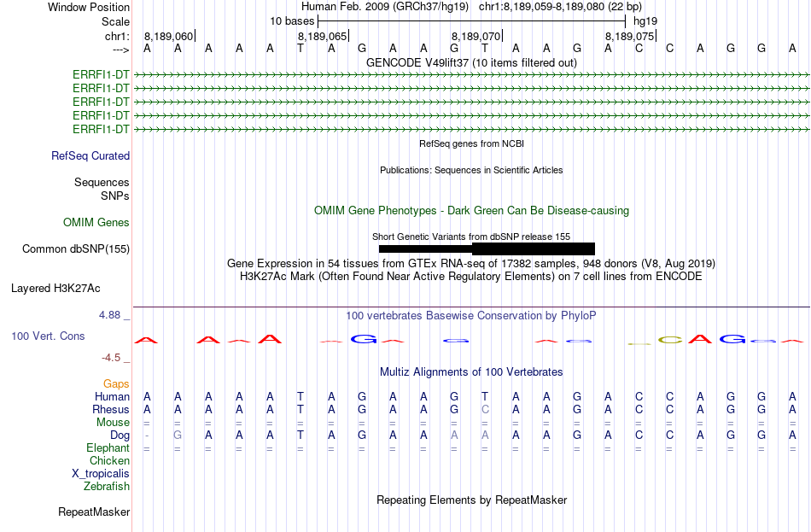Click the Sequences track label
This screenshot has height=532, width=811.
click(102, 182)
